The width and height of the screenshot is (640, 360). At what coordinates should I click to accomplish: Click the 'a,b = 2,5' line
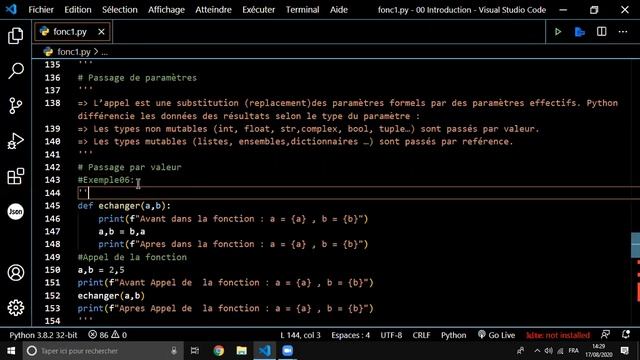coord(101,270)
